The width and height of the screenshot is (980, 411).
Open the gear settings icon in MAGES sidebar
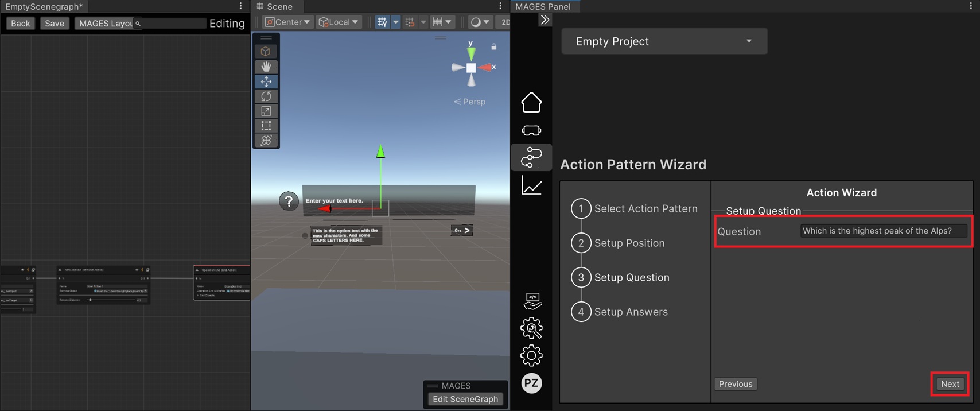(x=531, y=356)
